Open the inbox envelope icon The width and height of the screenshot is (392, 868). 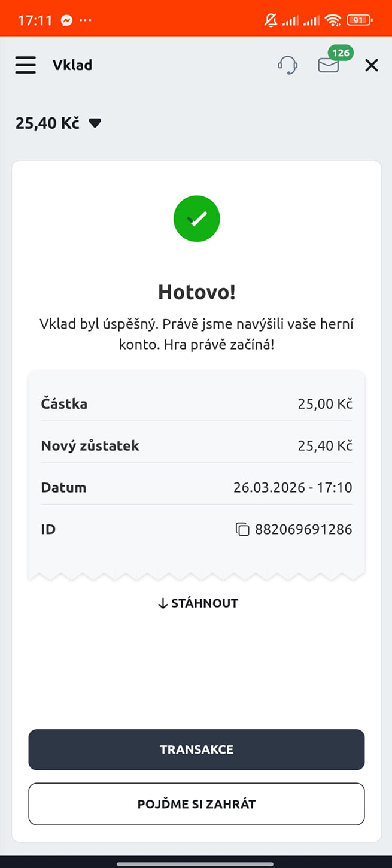tap(328, 65)
